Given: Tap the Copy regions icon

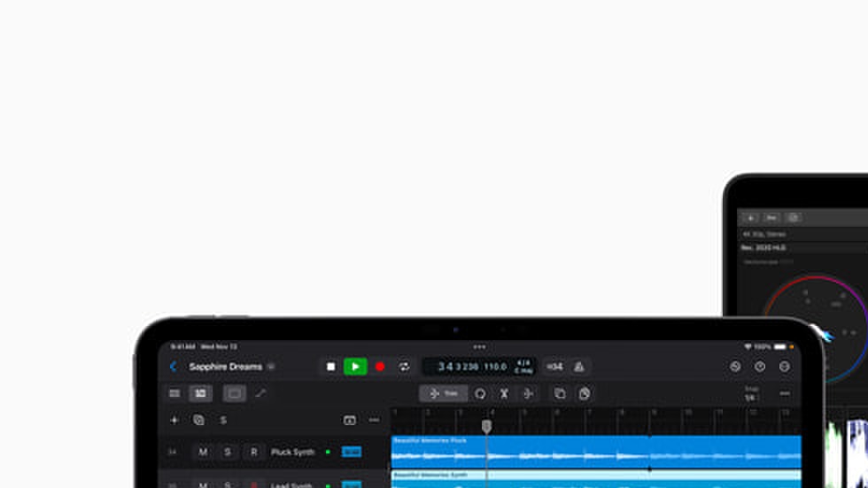Looking at the screenshot, I should click(x=560, y=393).
